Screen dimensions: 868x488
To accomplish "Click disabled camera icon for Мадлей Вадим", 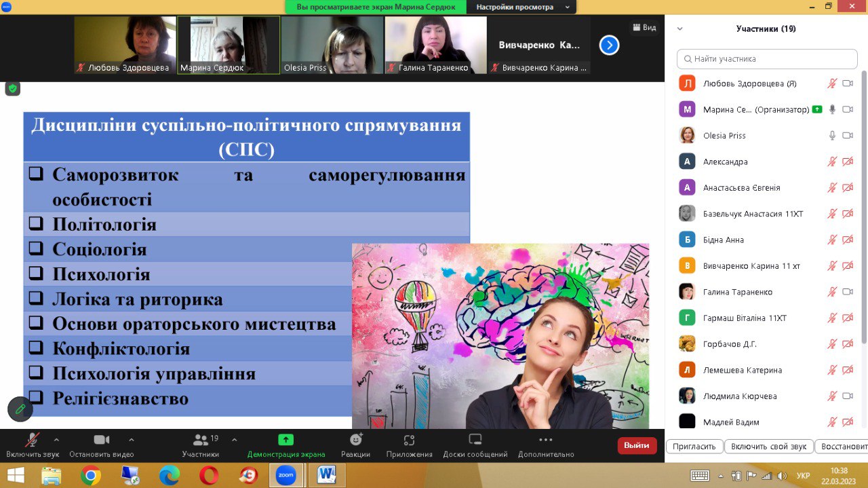I will click(x=848, y=421).
